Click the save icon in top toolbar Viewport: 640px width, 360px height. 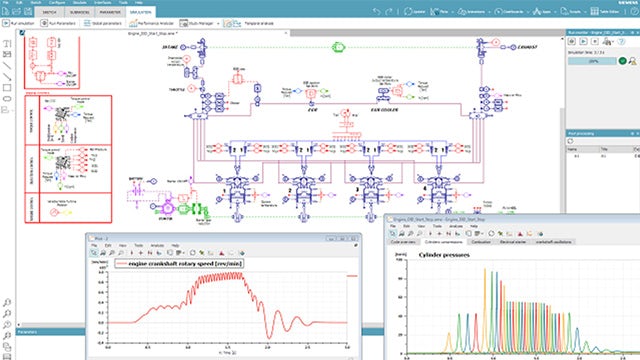point(28,11)
